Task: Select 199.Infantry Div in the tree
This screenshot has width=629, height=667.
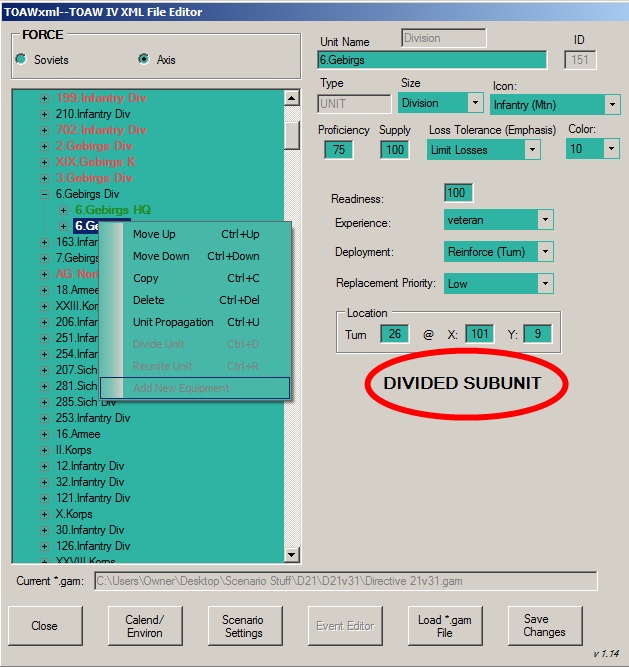Action: pyautogui.click(x=101, y=98)
